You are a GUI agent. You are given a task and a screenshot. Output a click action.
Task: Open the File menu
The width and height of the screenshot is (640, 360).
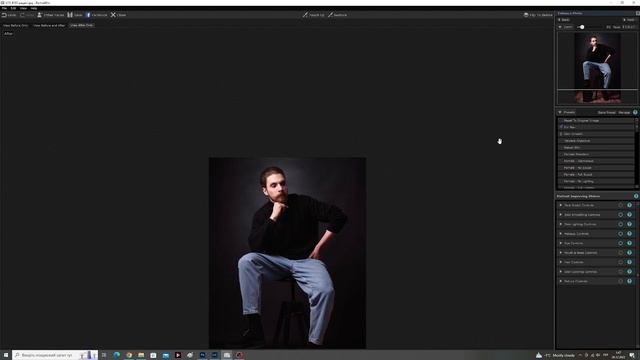(x=4, y=8)
